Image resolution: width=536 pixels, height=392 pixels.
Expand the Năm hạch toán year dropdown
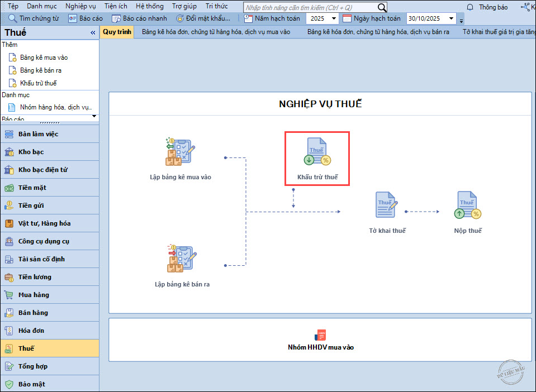pyautogui.click(x=334, y=18)
